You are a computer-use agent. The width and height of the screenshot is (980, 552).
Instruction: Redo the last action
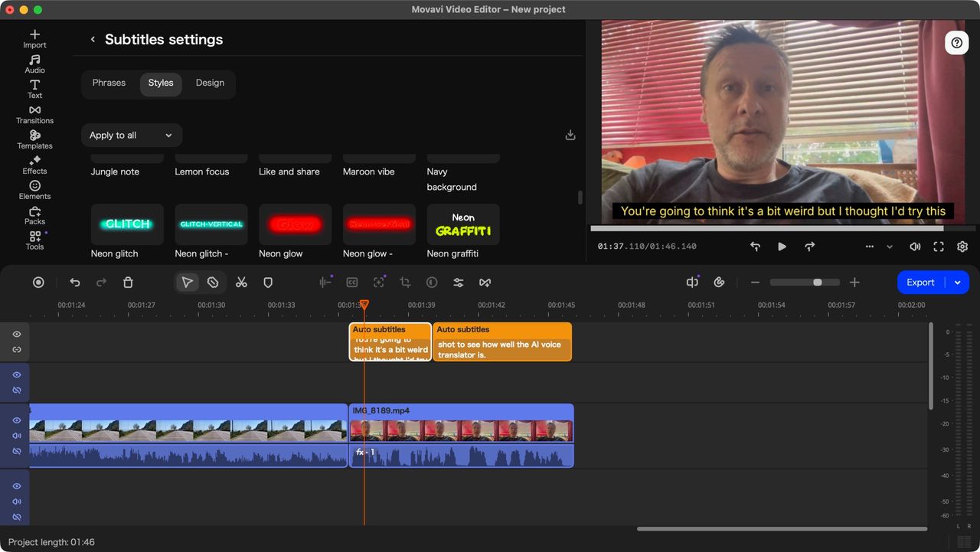point(101,283)
